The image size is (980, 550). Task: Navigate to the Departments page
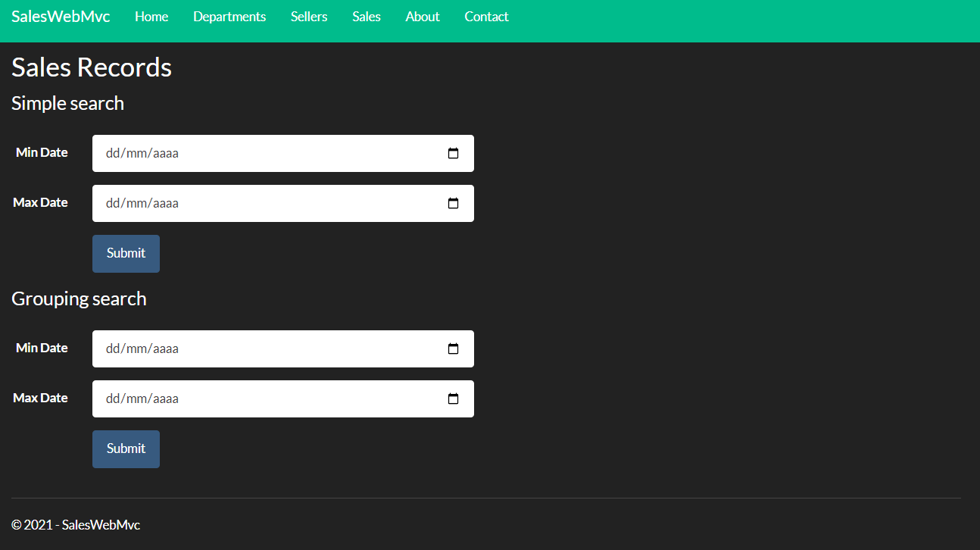[229, 16]
